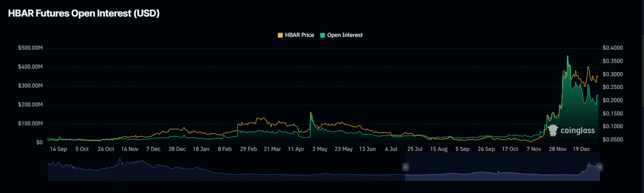The height and width of the screenshot is (193, 644).
Task: Click the 19 Dec date label
Action: (x=583, y=149)
